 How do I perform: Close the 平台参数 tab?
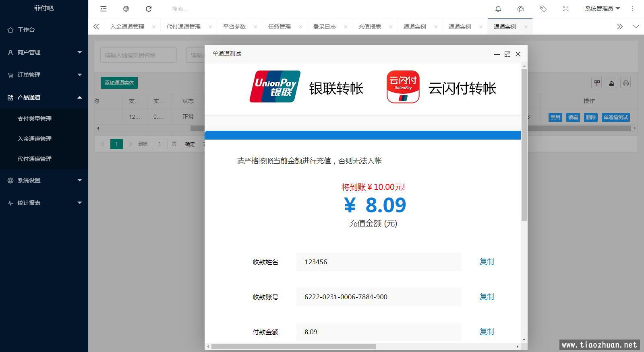click(x=255, y=27)
